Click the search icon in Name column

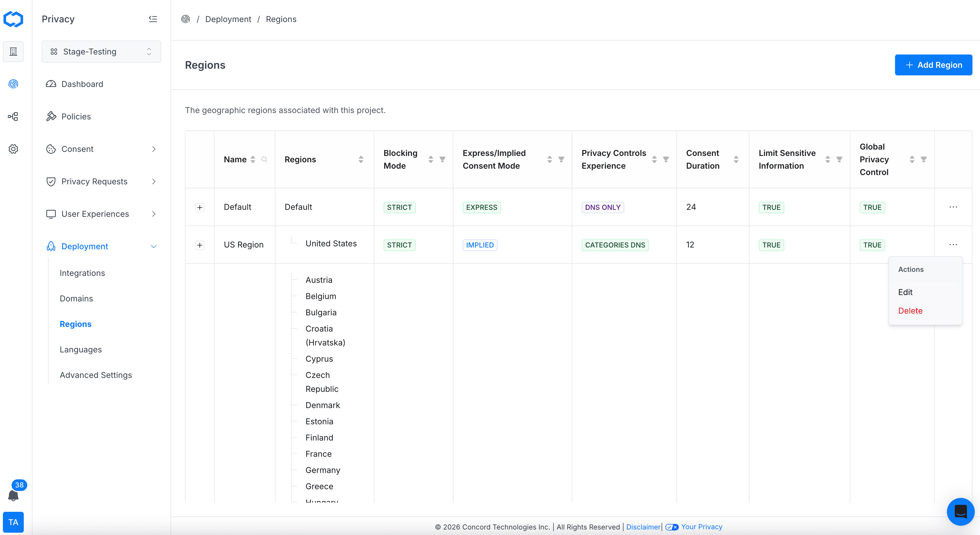point(264,159)
